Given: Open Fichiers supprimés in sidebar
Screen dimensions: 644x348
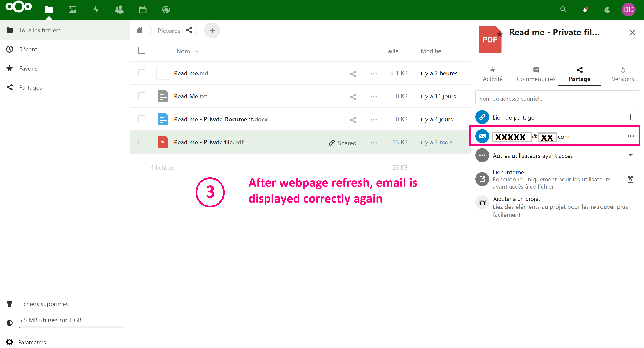Looking at the screenshot, I should pyautogui.click(x=44, y=304).
